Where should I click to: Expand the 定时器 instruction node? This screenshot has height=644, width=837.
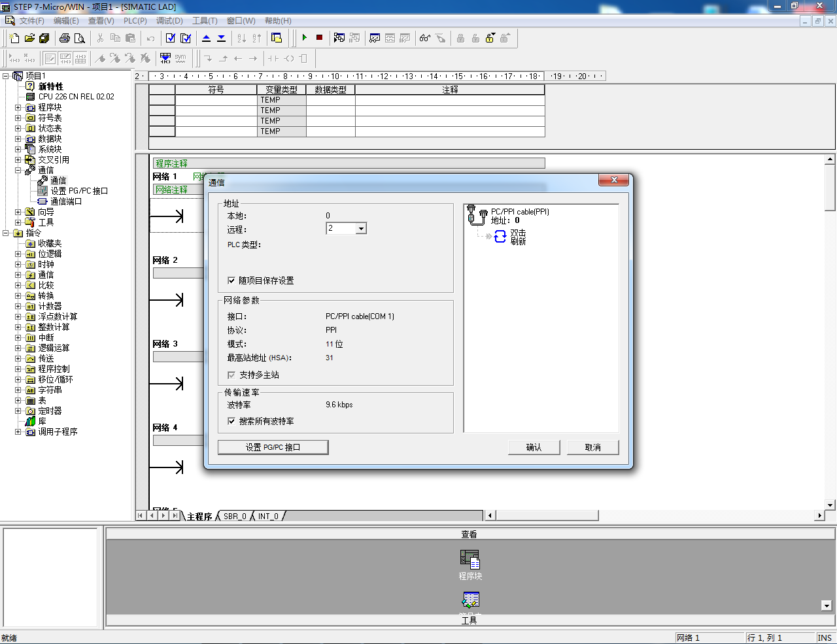point(18,411)
